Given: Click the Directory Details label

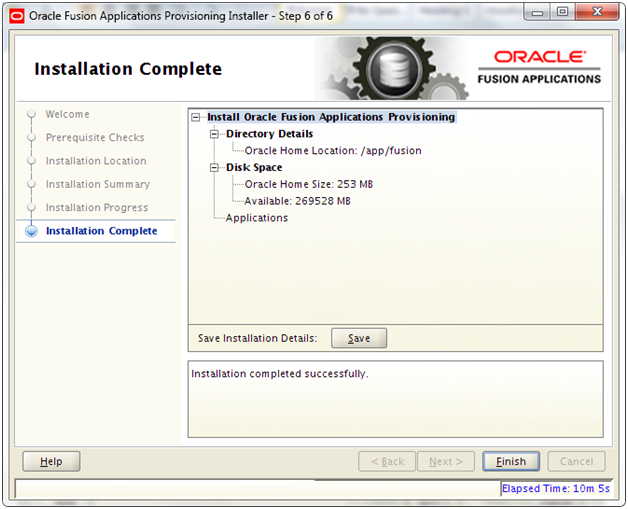Looking at the screenshot, I should (x=270, y=134).
